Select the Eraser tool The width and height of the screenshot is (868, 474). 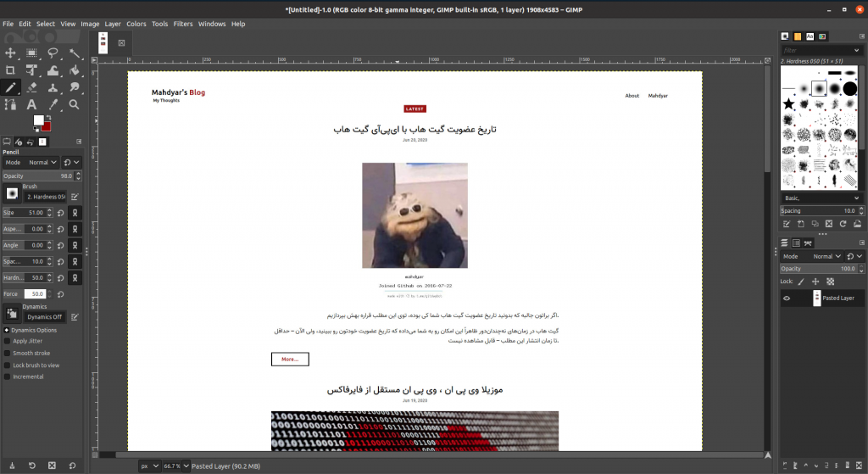(31, 87)
